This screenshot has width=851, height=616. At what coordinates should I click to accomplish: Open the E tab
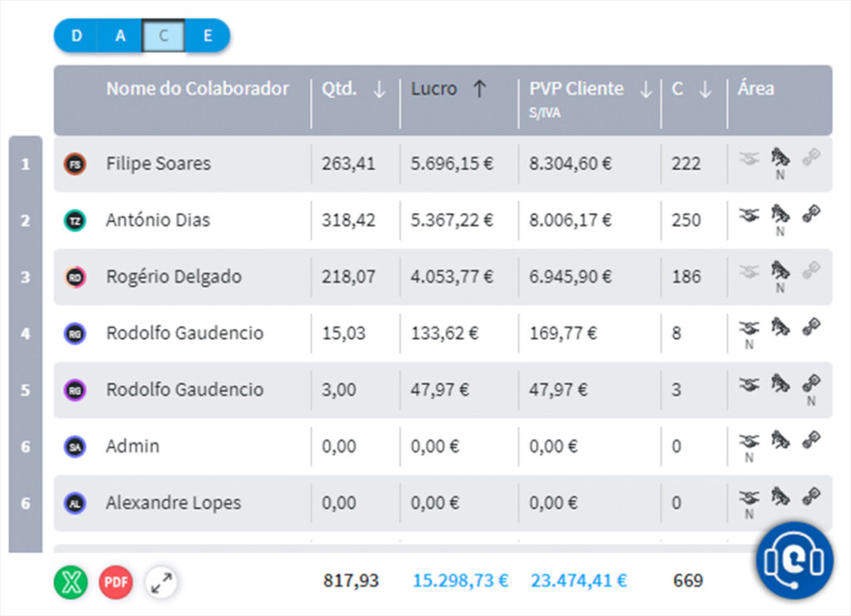click(x=208, y=36)
